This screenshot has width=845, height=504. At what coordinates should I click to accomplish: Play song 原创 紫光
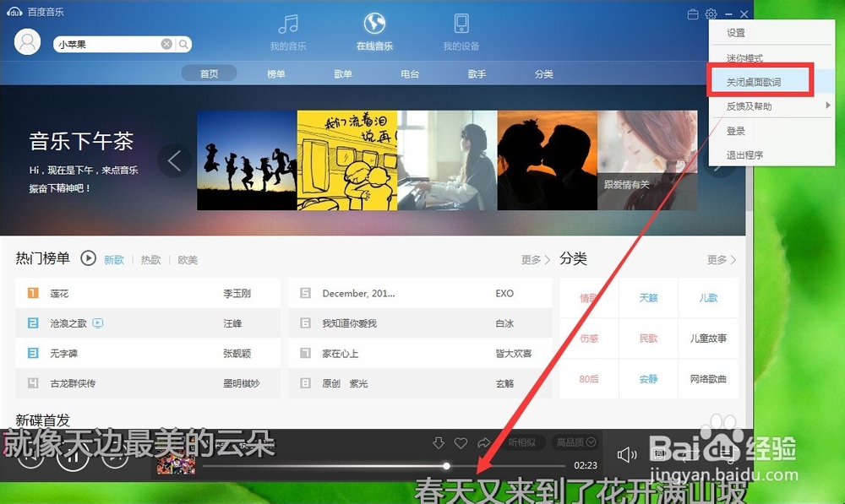tap(420, 383)
